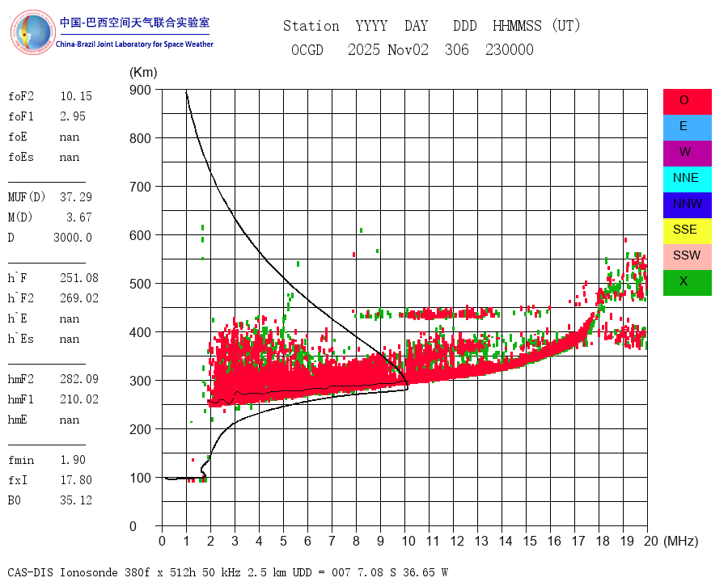Screen dimensions: 728x582
Task: Click the foF1 value 2.95
Action: pyautogui.click(x=73, y=116)
